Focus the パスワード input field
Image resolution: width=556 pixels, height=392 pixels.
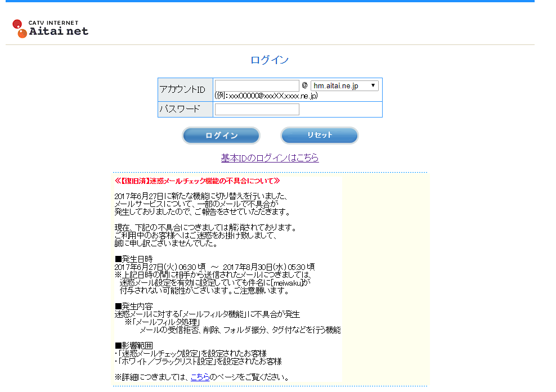pyautogui.click(x=257, y=109)
